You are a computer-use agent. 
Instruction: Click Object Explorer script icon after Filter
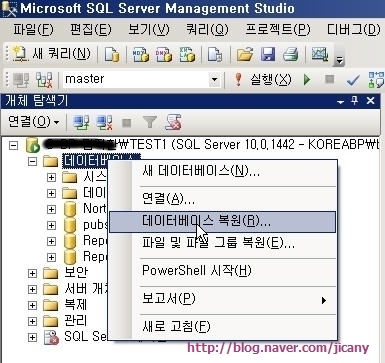click(x=173, y=122)
